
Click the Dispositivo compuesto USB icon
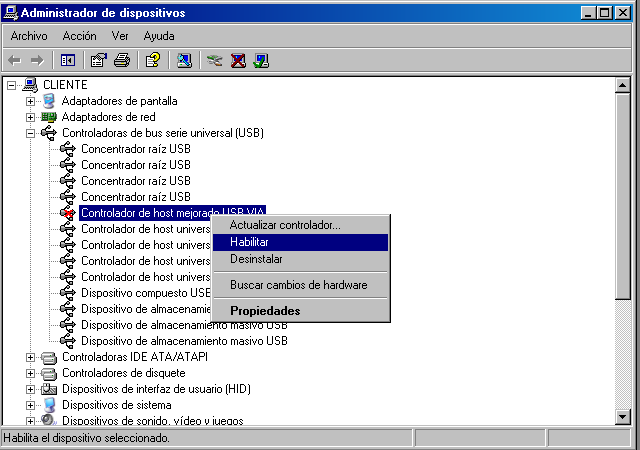coord(68,293)
